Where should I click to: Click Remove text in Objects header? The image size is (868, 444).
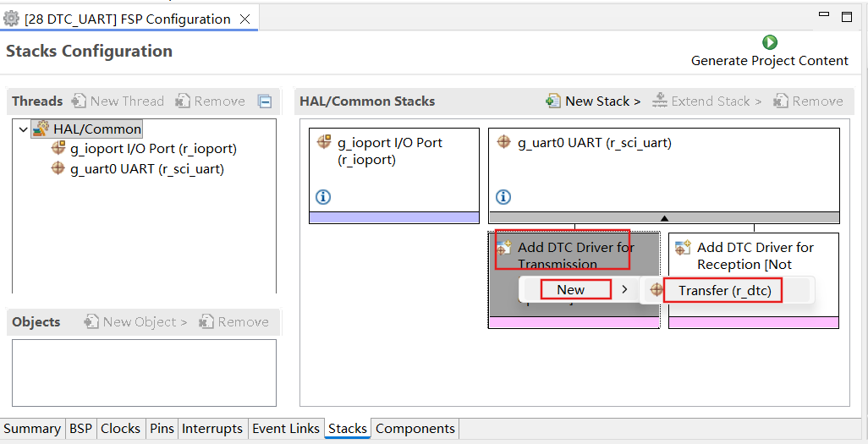click(243, 322)
